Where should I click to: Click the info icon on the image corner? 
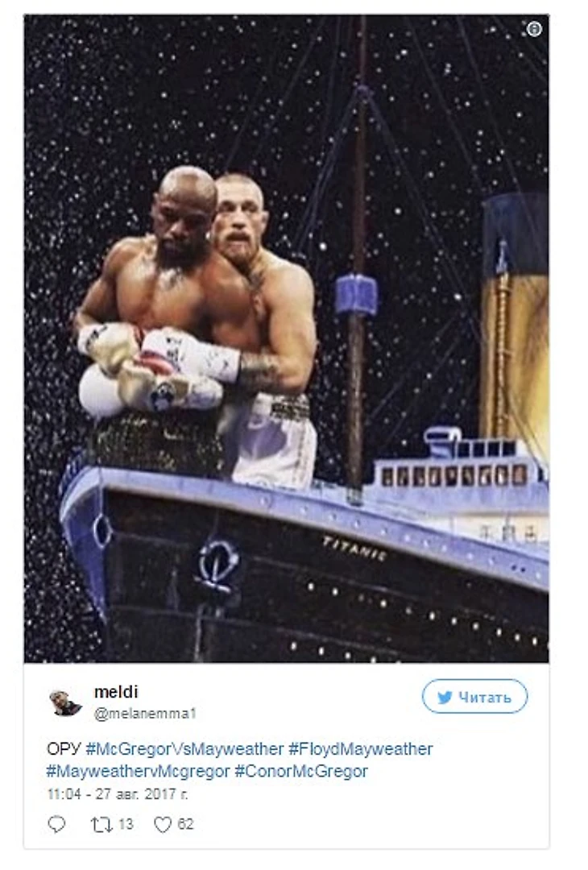(x=534, y=29)
